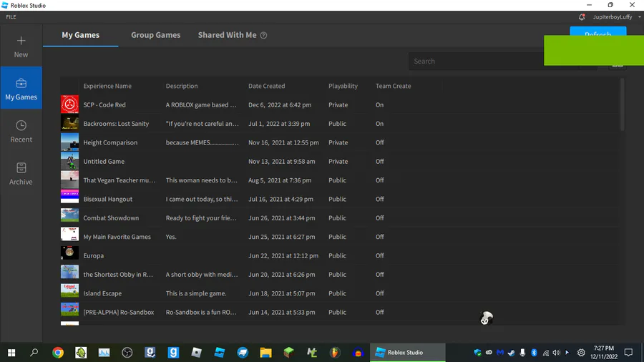The height and width of the screenshot is (362, 644).
Task: Click the 'Jun 22, 2021 at 12:12 pm' date
Action: (x=283, y=255)
